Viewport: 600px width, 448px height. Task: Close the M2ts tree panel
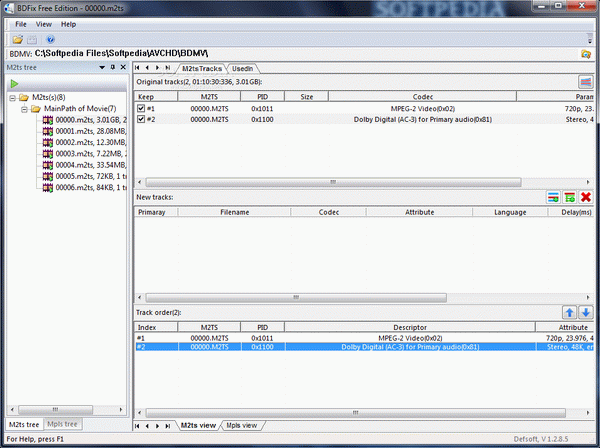point(123,67)
